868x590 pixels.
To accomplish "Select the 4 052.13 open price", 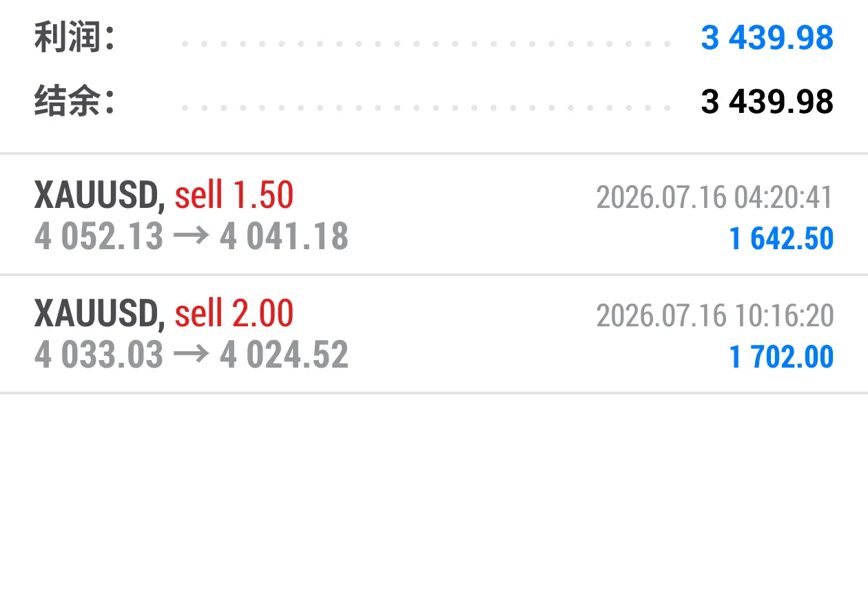I will pos(99,237).
